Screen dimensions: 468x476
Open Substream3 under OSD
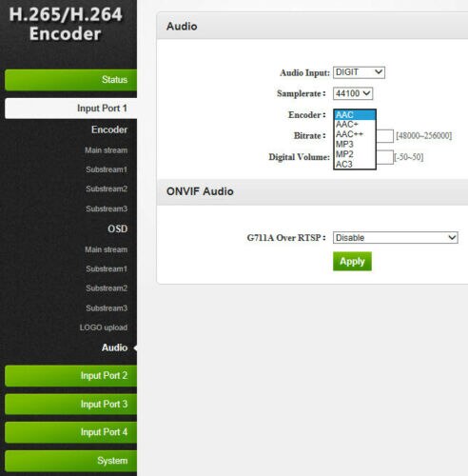(x=107, y=308)
